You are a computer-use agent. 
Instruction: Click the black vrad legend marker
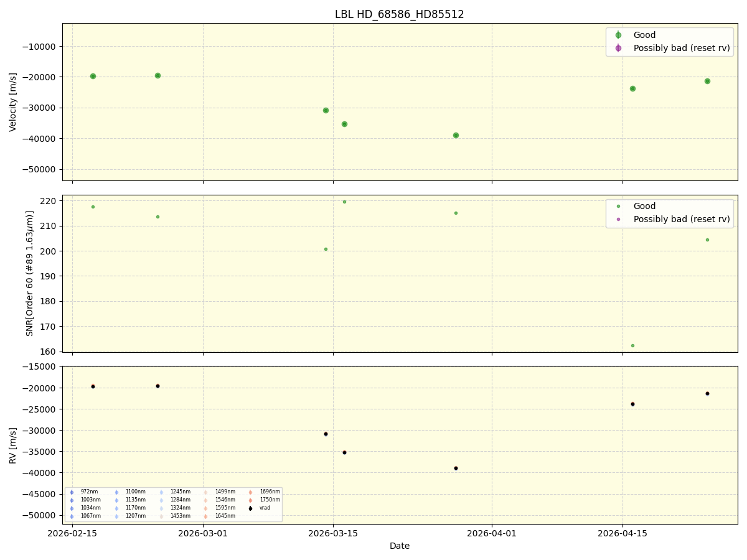(251, 508)
